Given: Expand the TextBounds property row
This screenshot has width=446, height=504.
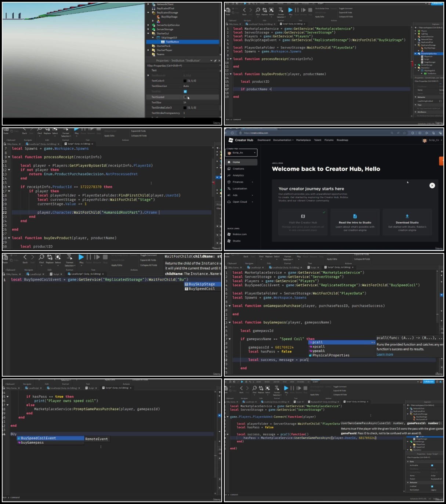Looking at the screenshot, I should (x=148, y=75).
